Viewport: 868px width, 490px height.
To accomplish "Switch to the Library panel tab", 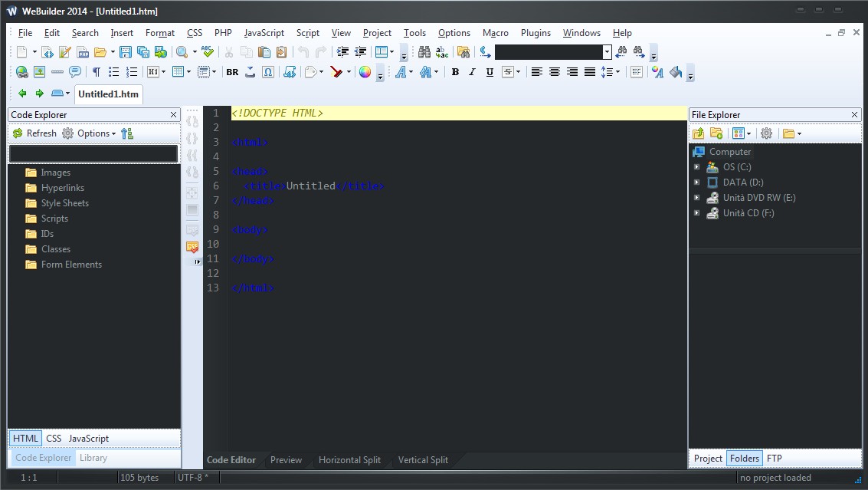I will coord(93,458).
